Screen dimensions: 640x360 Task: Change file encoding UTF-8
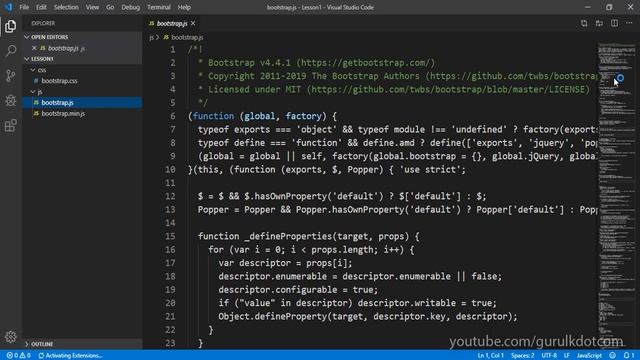pyautogui.click(x=549, y=356)
